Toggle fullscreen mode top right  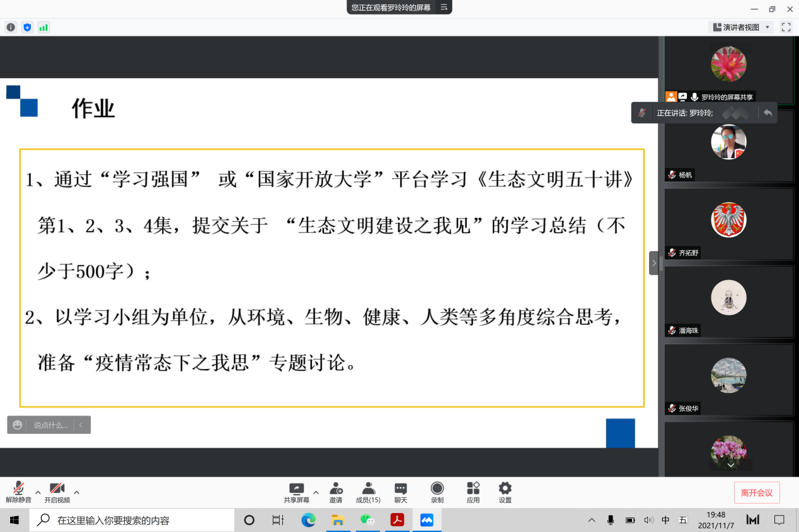785,27
